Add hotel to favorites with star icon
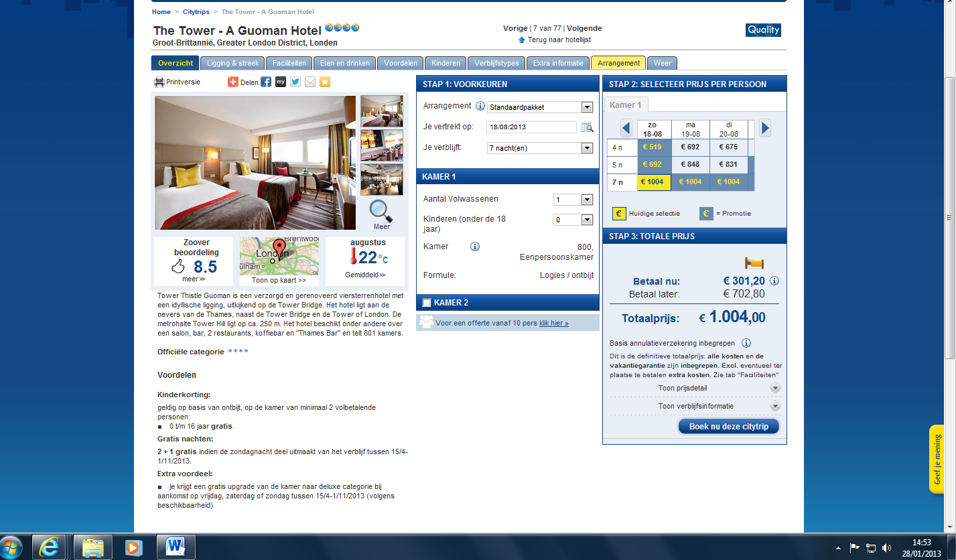The height and width of the screenshot is (560, 956). [x=325, y=82]
